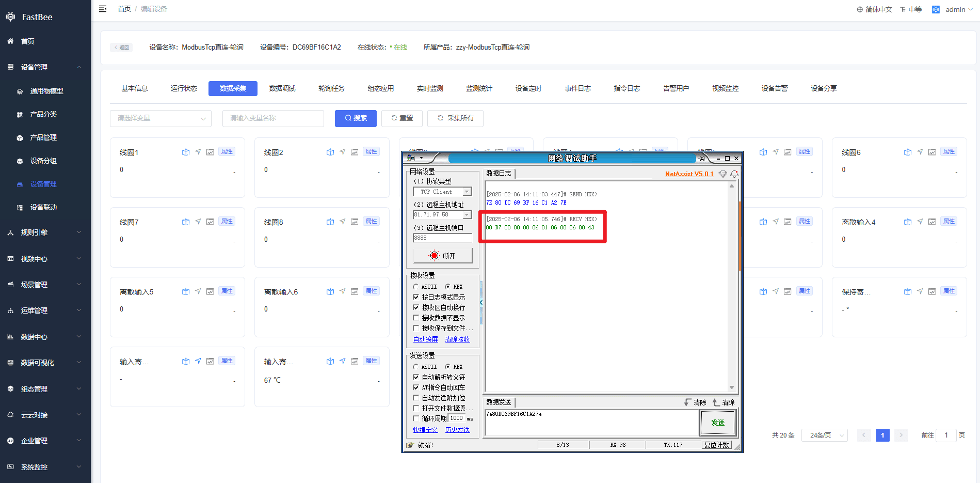Select HEX radio in 发送设置
The image size is (980, 483).
pyautogui.click(x=447, y=367)
